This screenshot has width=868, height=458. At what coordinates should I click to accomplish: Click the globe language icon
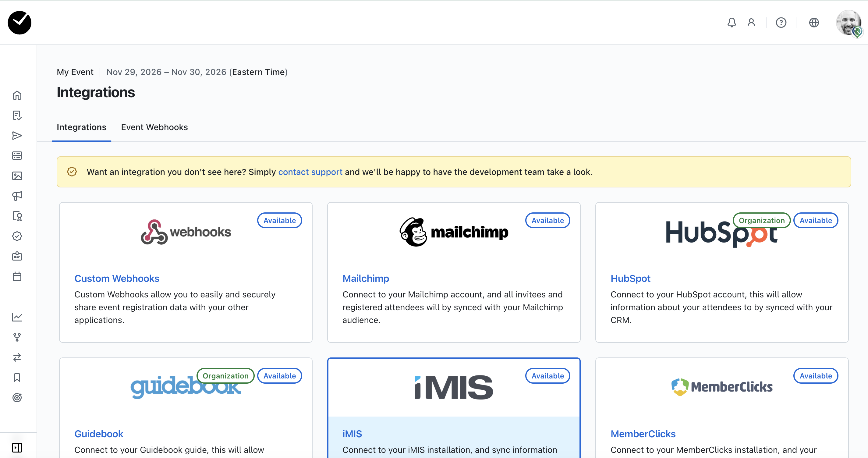(x=814, y=23)
